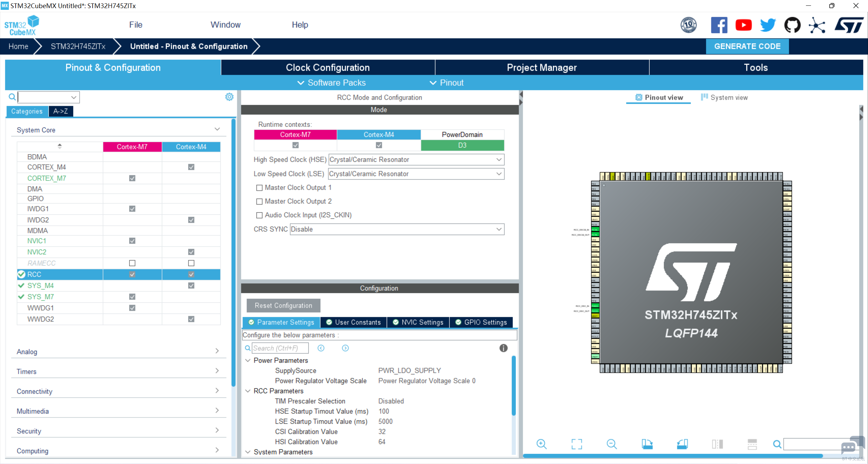Open High Speed Clock (HSE) dropdown
The image size is (868, 464).
[x=416, y=160]
